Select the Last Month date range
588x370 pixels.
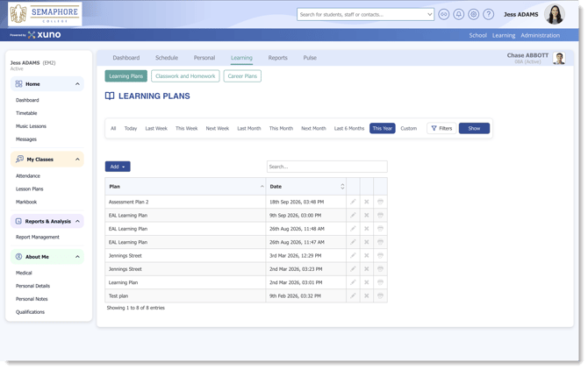point(248,129)
